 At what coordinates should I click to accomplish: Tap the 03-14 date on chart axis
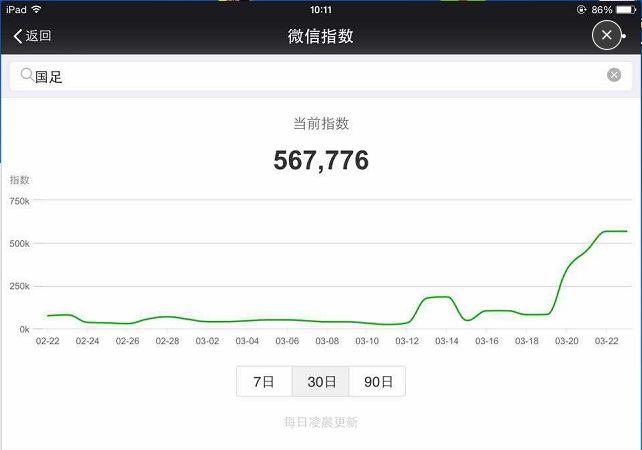point(447,341)
